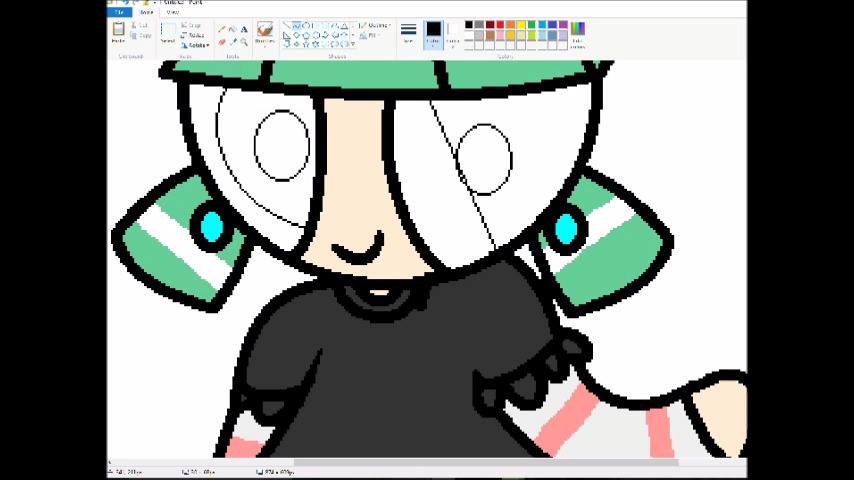Select Color 2 background button
The width and height of the screenshot is (854, 480).
coord(452,35)
